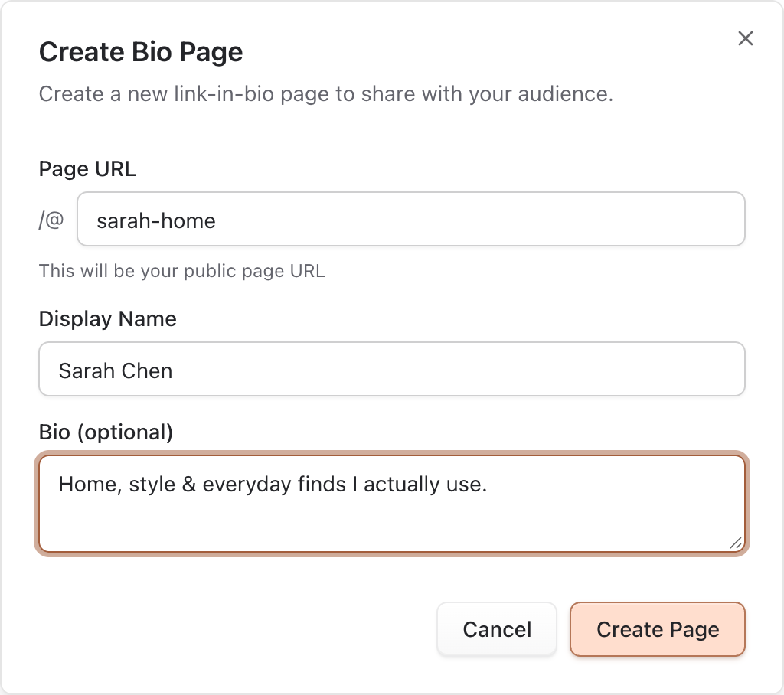Click the Create Page button

tap(658, 629)
